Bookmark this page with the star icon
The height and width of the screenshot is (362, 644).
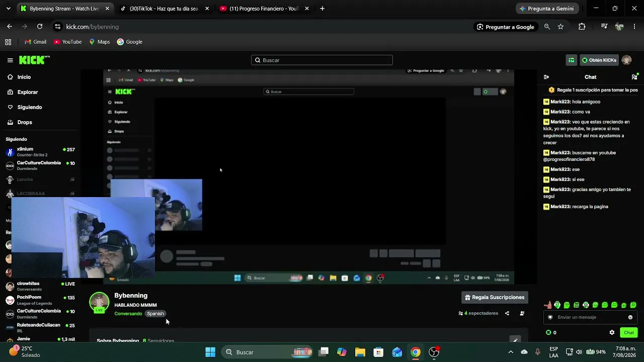(x=560, y=27)
